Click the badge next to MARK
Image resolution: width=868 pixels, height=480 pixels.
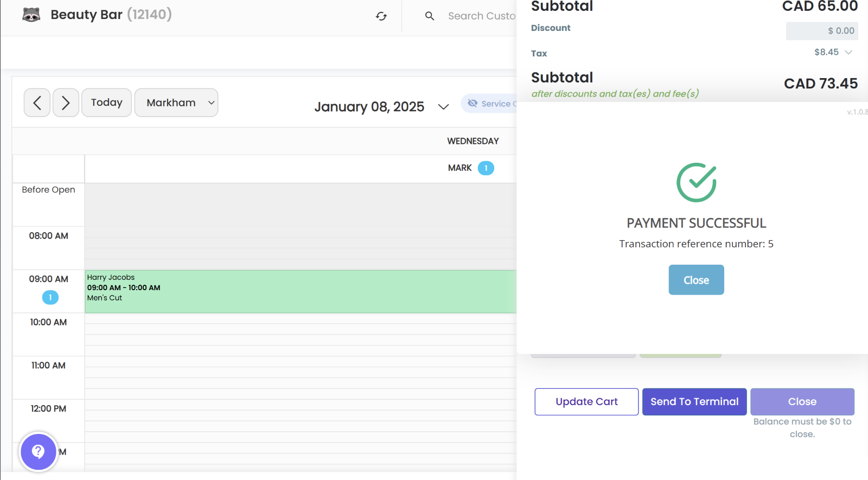pos(486,168)
